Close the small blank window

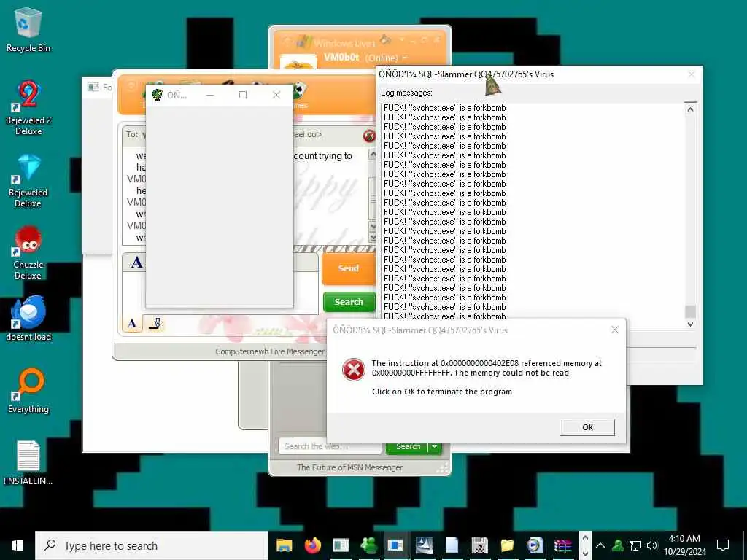coord(276,95)
